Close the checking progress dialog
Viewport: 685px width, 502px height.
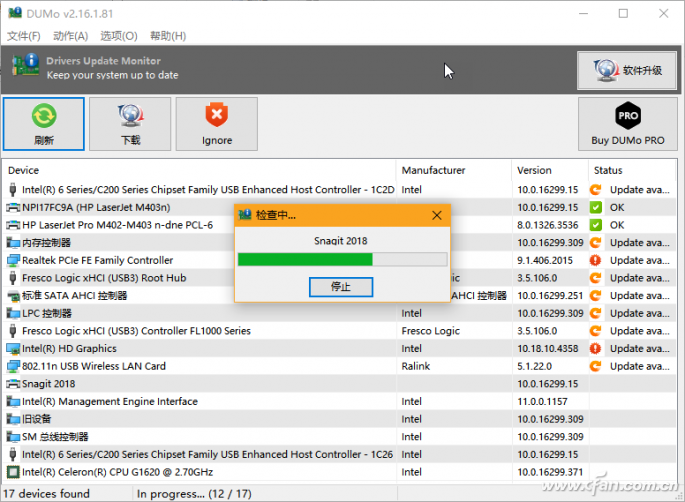click(436, 215)
